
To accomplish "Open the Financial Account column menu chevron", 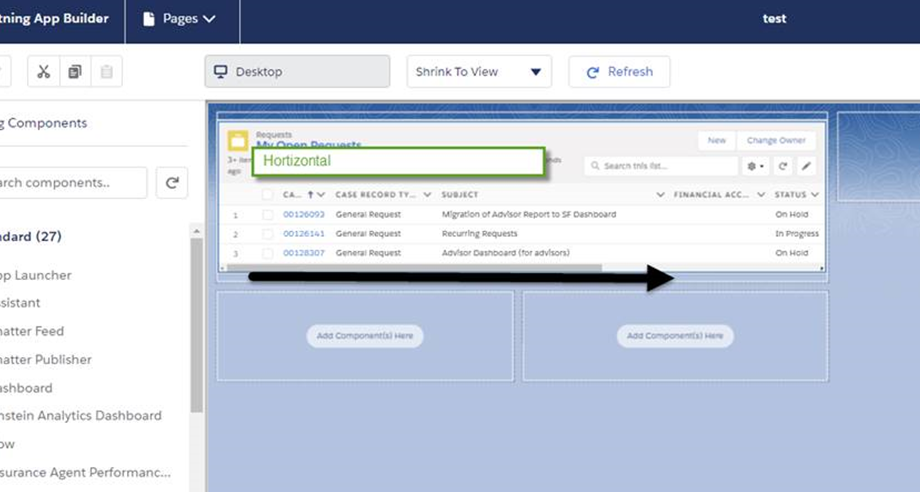I will click(x=761, y=195).
